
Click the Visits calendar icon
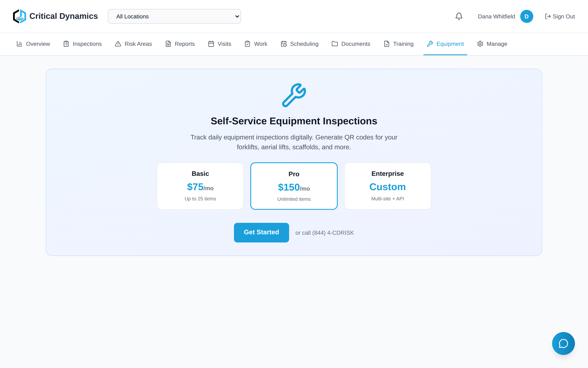[x=211, y=44]
